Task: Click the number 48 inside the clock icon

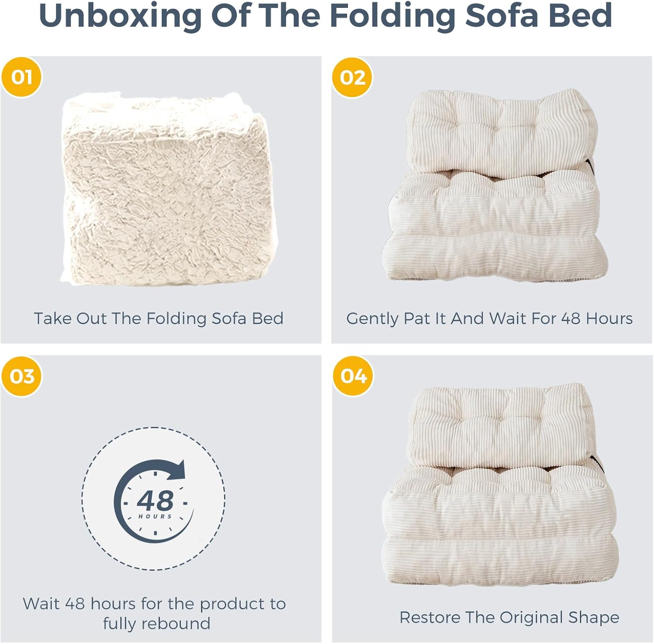Action: [155, 501]
